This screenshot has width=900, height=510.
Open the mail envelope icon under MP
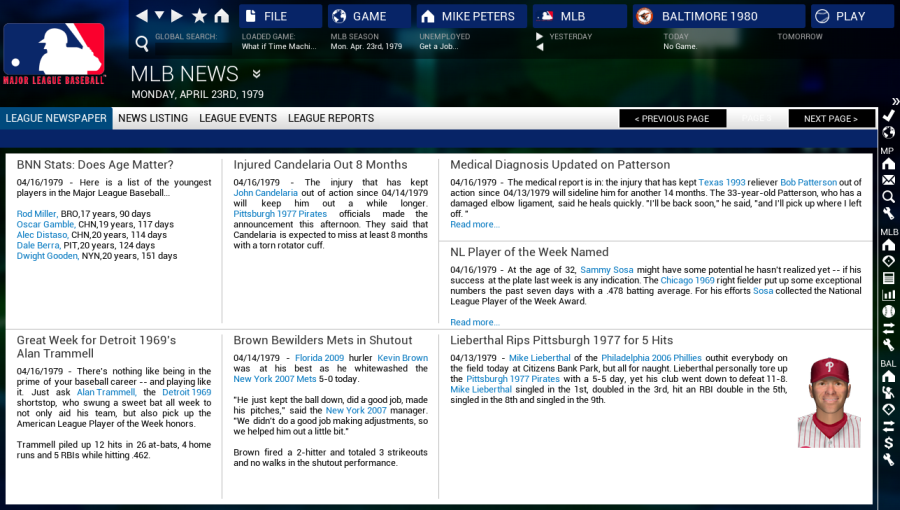pyautogui.click(x=888, y=180)
